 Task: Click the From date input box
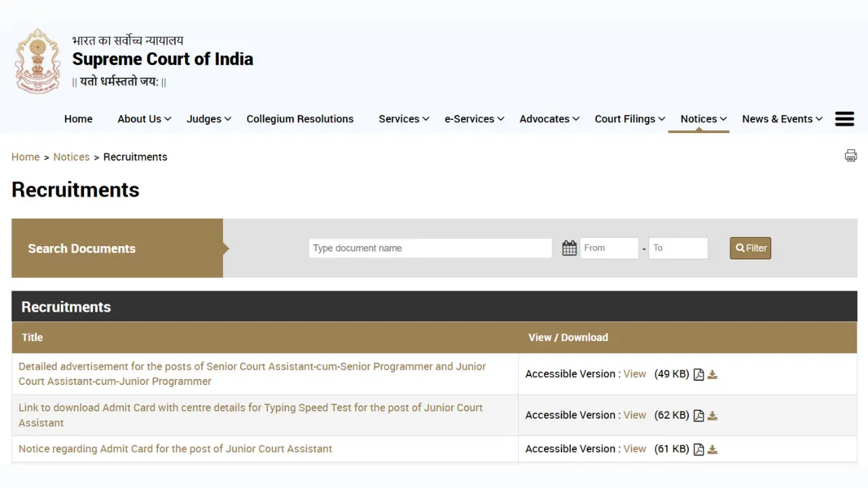(608, 248)
